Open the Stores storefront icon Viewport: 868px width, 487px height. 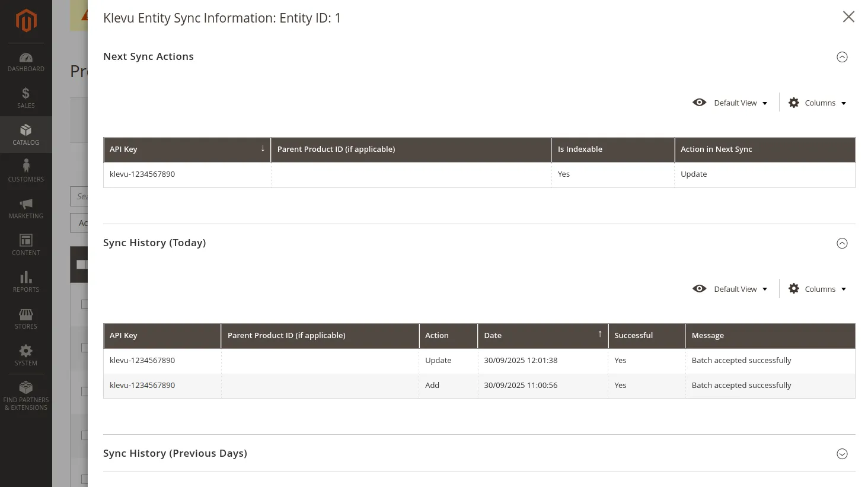(x=26, y=314)
